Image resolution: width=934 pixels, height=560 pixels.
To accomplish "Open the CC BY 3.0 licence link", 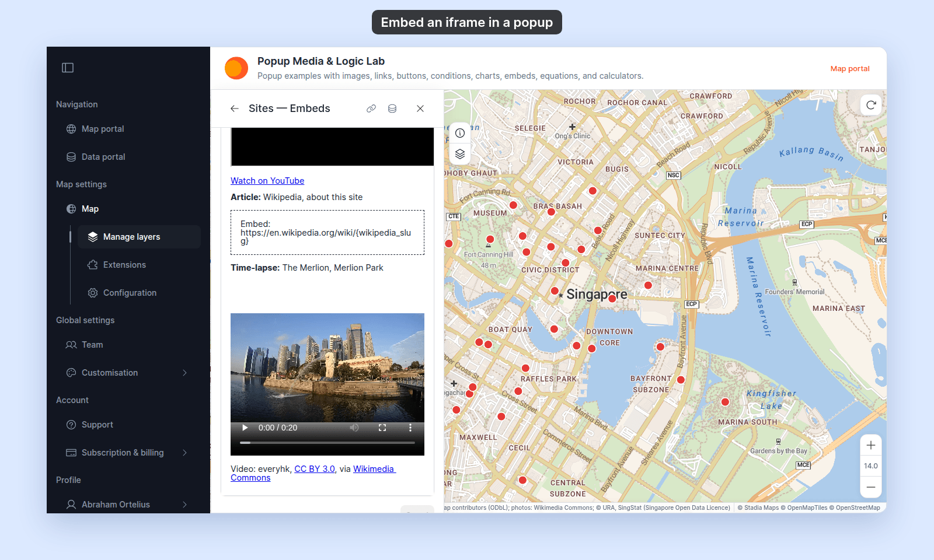I will pyautogui.click(x=315, y=469).
